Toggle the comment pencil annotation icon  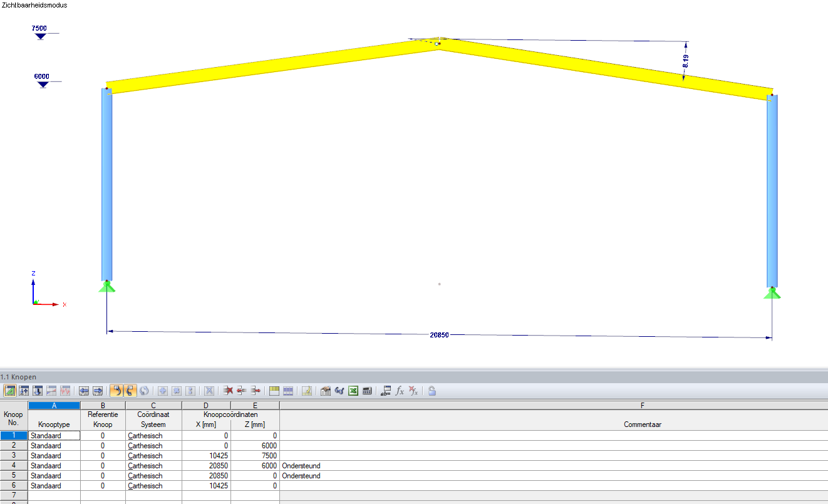[x=306, y=391]
